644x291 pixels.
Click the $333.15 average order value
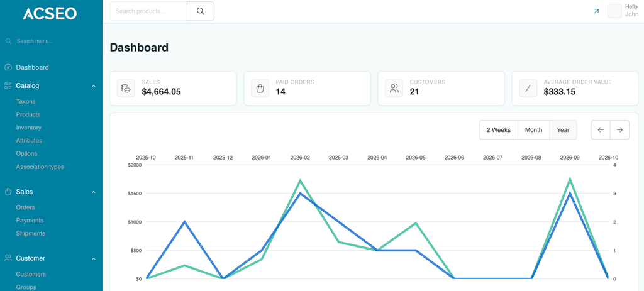click(x=559, y=92)
